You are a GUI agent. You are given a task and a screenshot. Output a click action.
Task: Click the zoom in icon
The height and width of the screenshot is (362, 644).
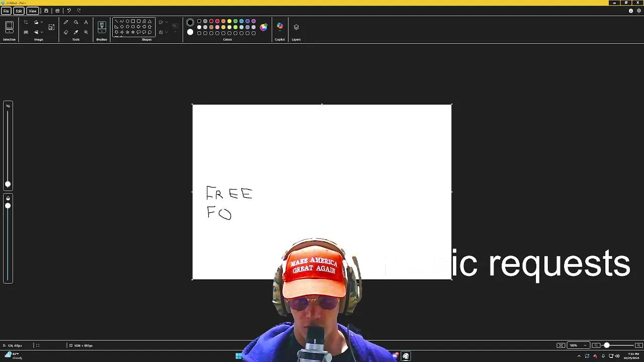639,345
